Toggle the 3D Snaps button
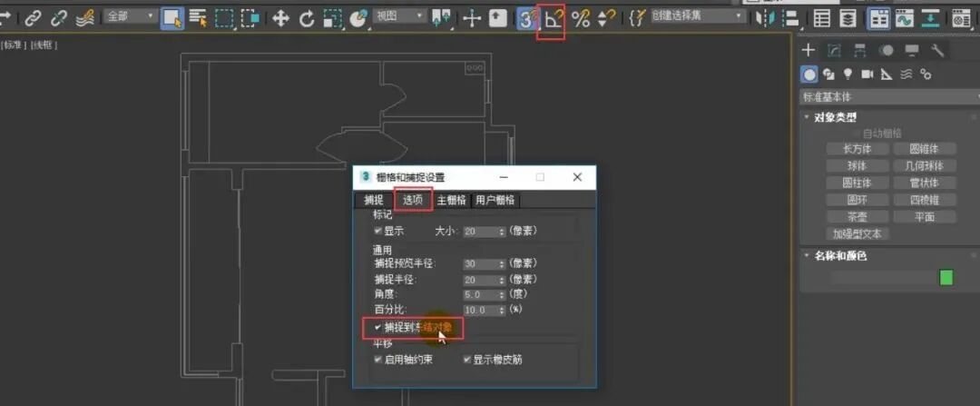 coord(526,19)
